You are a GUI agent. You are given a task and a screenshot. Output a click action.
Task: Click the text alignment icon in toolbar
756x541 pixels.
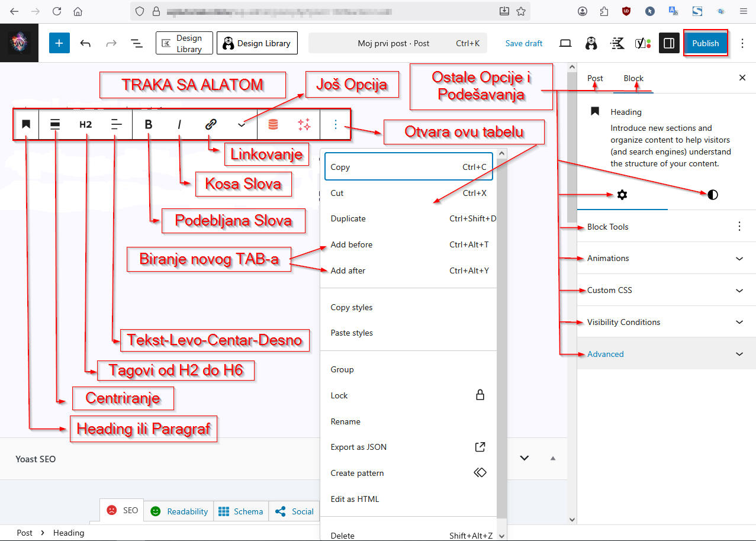tap(117, 124)
